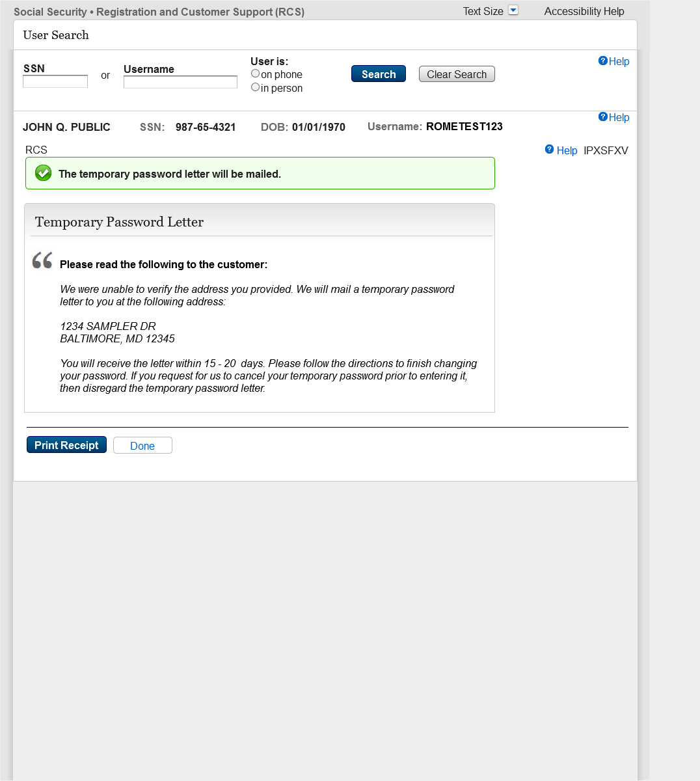Select the 'in person' radio button

click(x=256, y=87)
